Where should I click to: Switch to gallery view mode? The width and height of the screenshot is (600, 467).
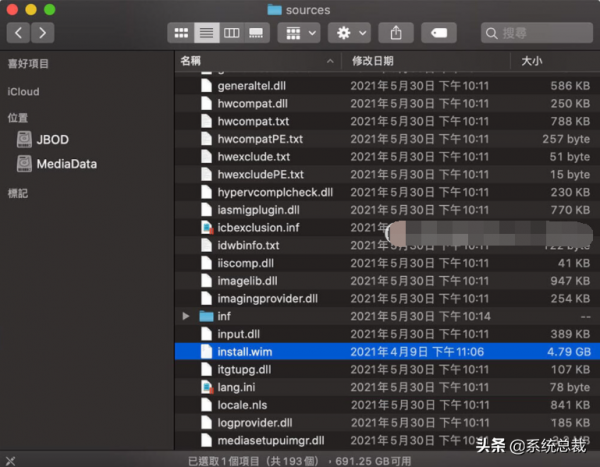[256, 33]
